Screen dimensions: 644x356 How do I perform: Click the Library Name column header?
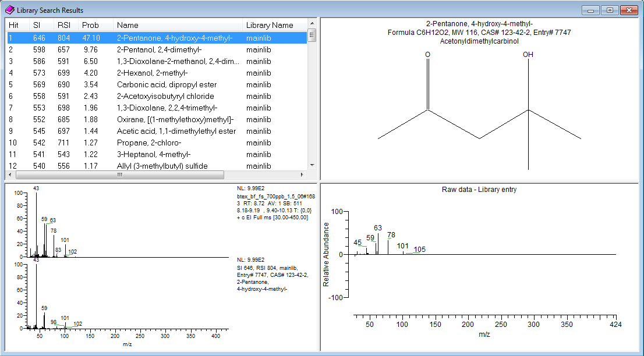click(x=270, y=25)
